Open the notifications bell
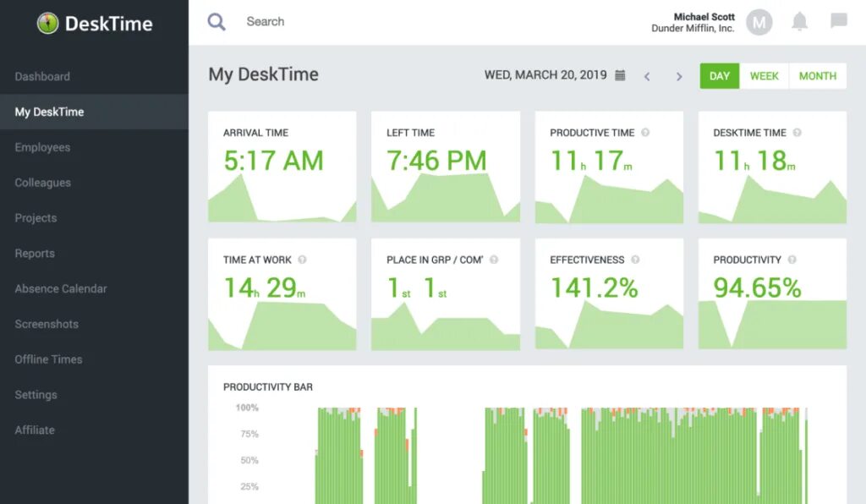This screenshot has height=504, width=866. point(799,21)
